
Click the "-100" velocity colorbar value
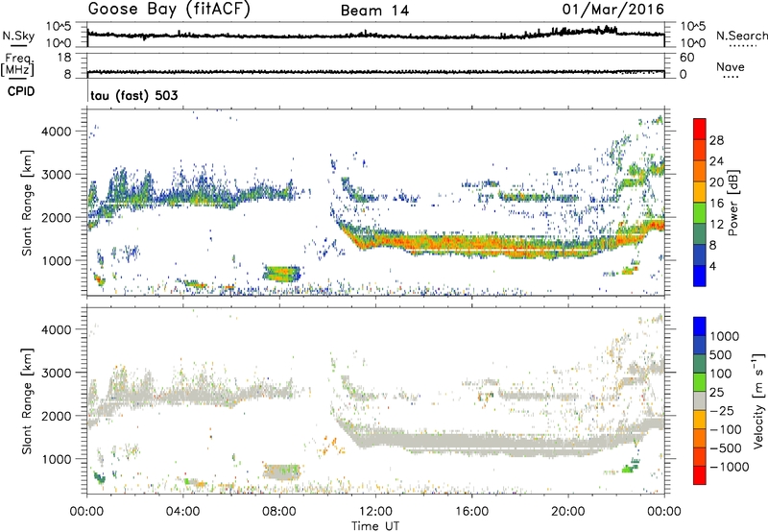725,429
